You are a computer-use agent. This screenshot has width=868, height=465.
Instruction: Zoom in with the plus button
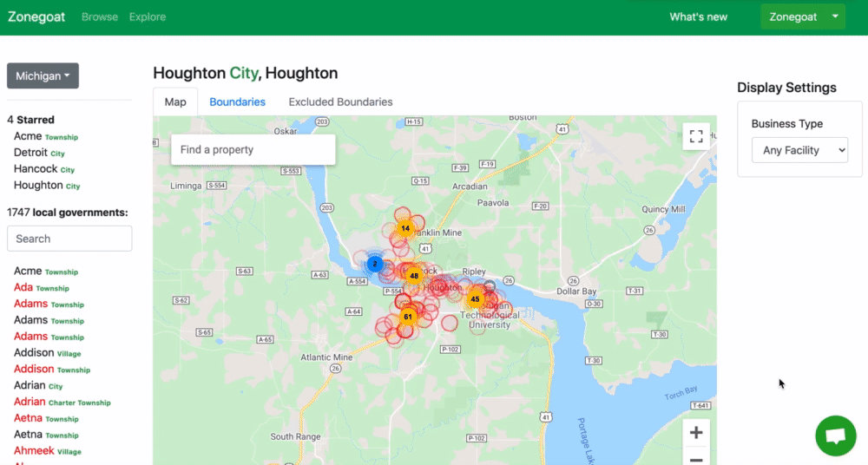coord(696,432)
